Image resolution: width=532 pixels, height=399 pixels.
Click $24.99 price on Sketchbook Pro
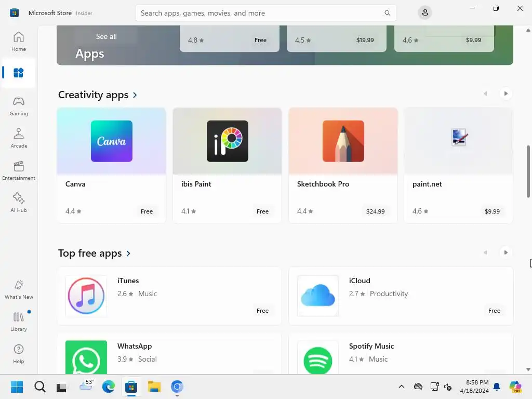point(376,211)
